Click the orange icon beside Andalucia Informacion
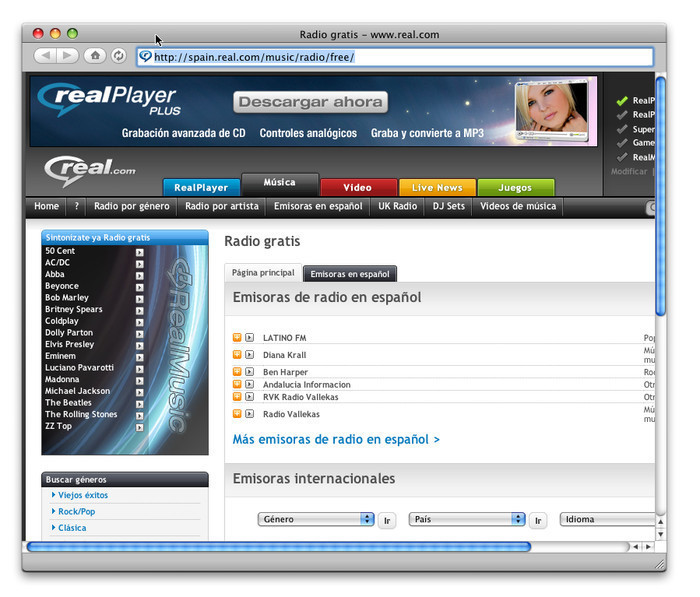The height and width of the screenshot is (597, 700). click(x=237, y=384)
